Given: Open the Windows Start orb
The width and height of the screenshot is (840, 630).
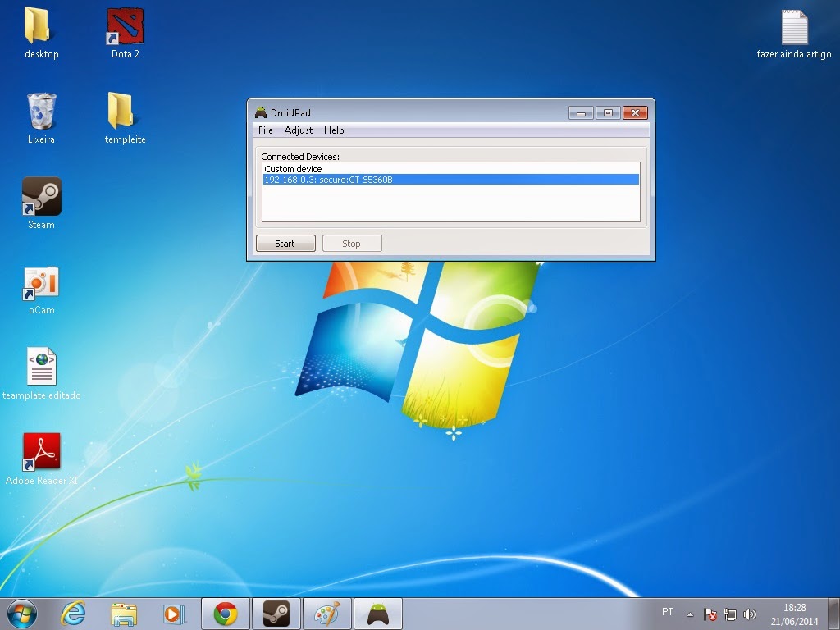Looking at the screenshot, I should (22, 614).
